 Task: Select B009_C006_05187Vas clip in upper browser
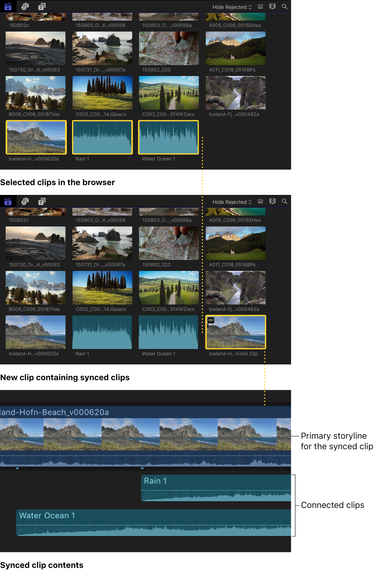[x=36, y=93]
